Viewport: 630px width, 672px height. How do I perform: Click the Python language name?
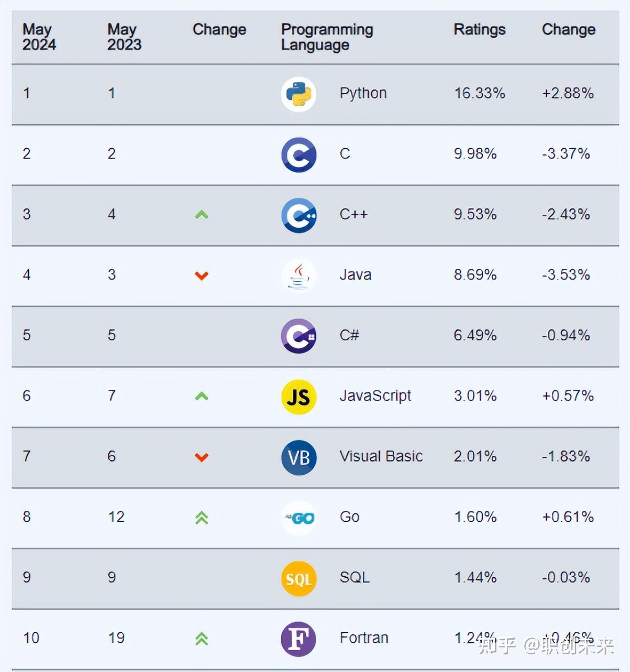[363, 93]
